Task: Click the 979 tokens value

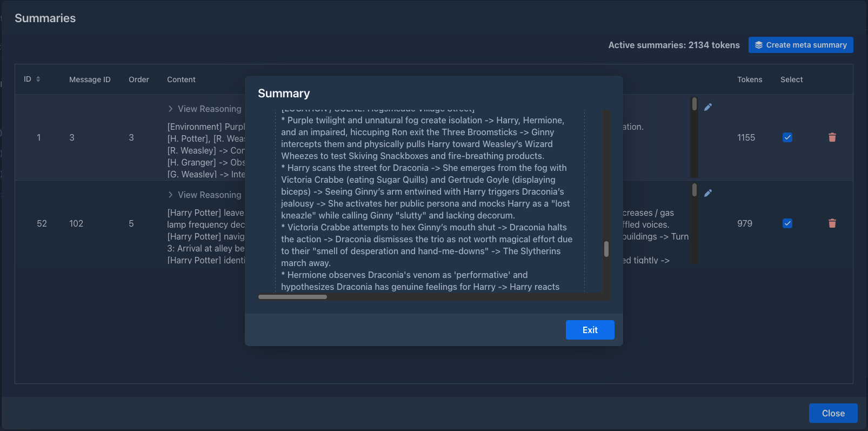Action: coord(745,223)
